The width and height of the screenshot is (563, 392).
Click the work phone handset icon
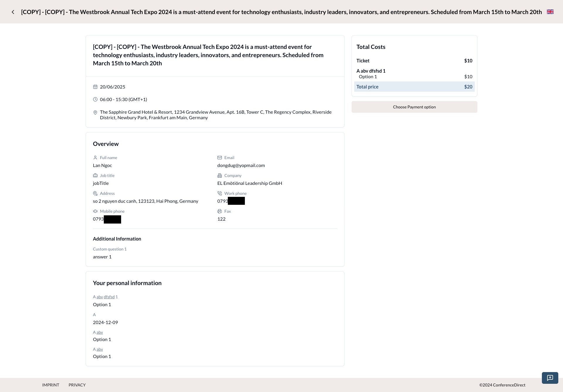click(x=220, y=193)
